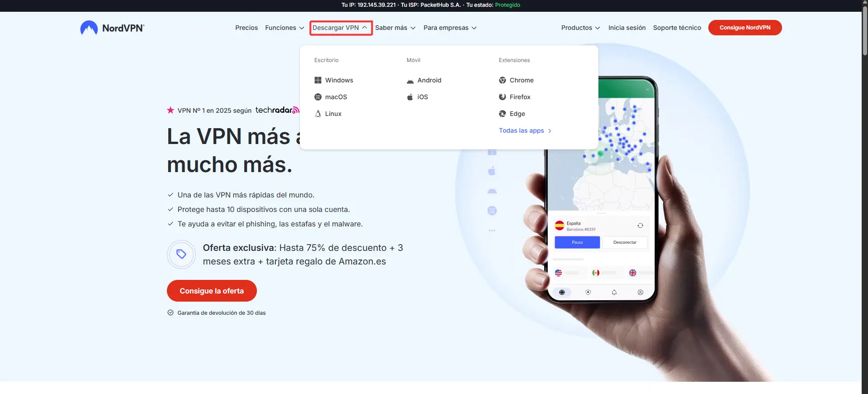Click the Firefox browser icon
Viewport: 868px width, 394px height.
pos(503,97)
